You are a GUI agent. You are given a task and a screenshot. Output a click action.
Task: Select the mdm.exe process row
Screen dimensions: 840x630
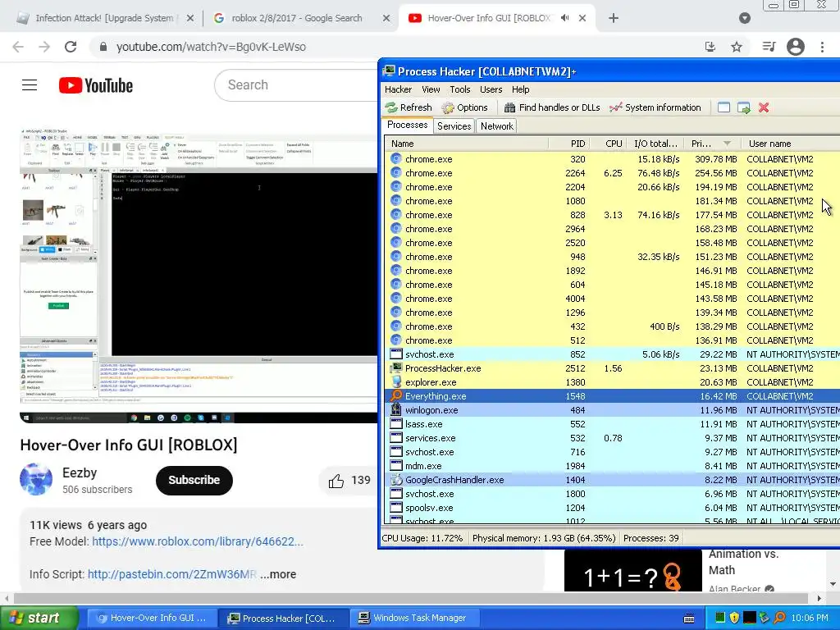pos(612,466)
